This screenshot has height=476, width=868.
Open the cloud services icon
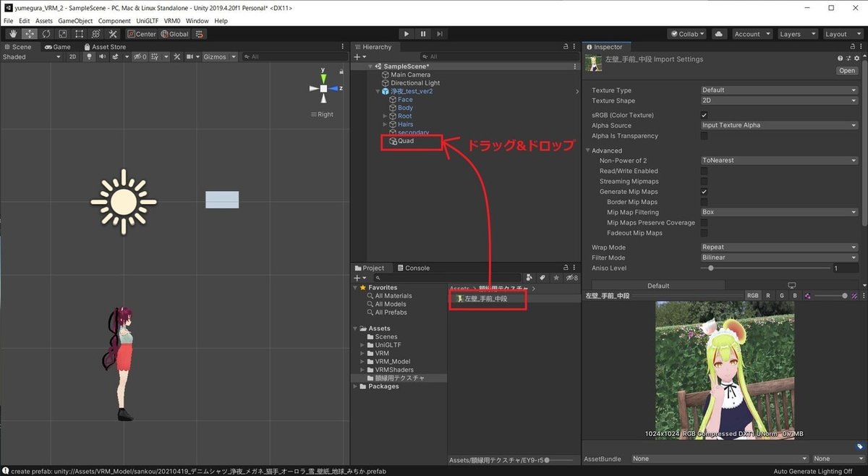(x=718, y=34)
